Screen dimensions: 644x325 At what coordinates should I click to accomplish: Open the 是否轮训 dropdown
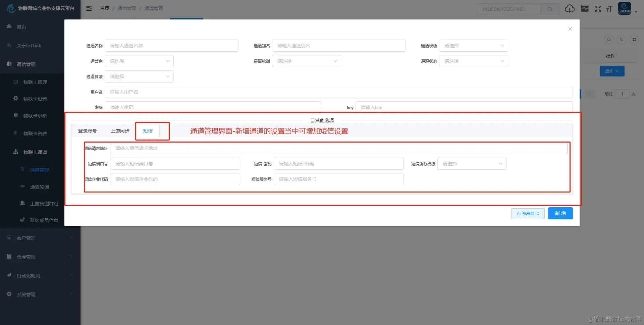point(307,61)
